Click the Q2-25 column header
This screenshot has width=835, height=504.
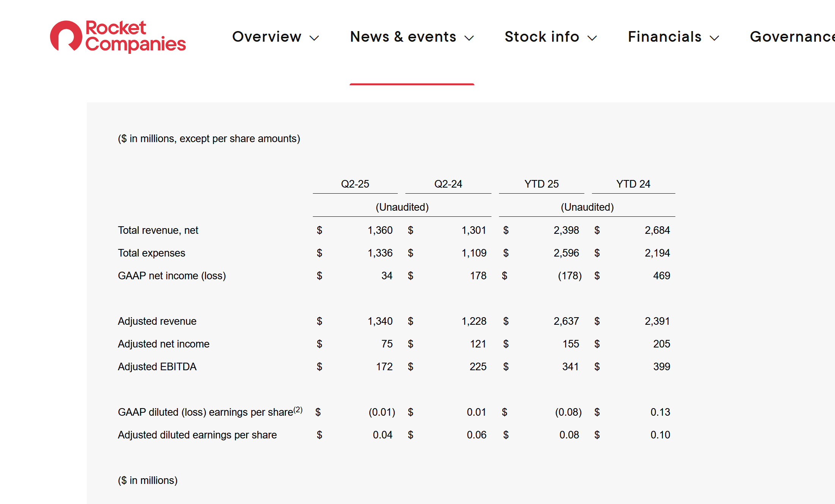(x=355, y=184)
